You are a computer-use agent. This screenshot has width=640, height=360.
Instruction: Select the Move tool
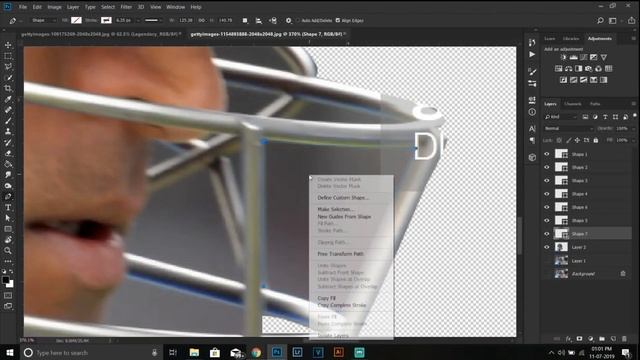[8, 45]
